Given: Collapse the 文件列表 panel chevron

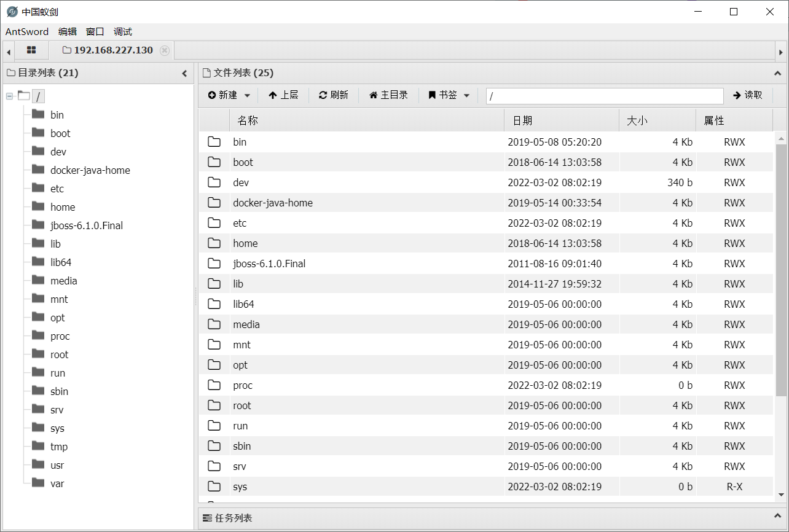Looking at the screenshot, I should (777, 73).
